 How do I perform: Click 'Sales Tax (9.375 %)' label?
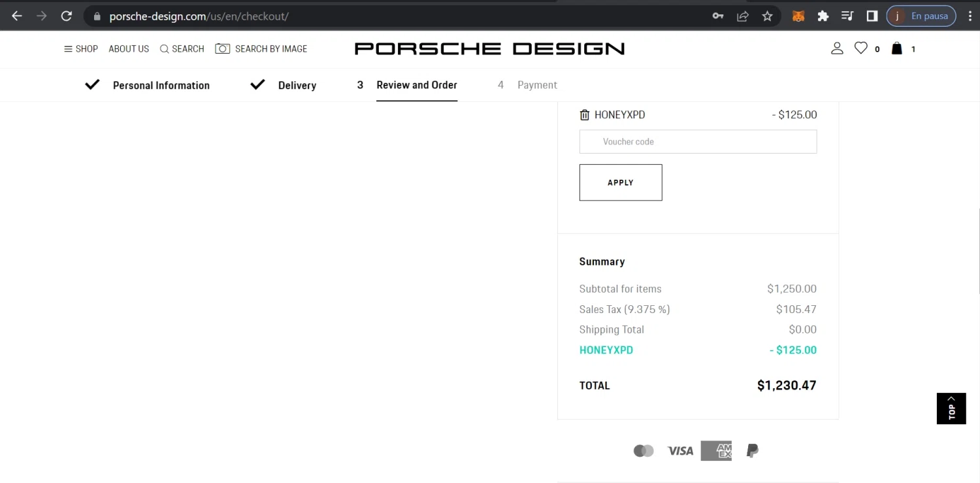point(625,309)
